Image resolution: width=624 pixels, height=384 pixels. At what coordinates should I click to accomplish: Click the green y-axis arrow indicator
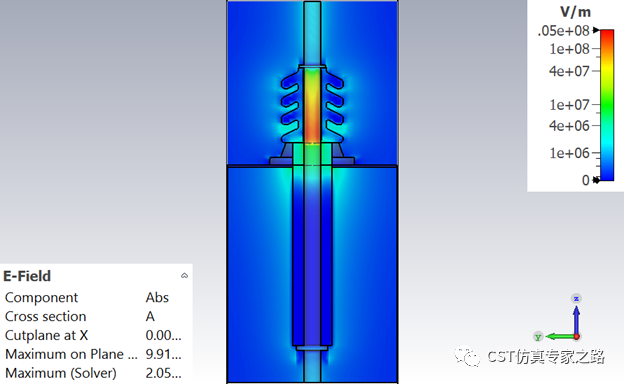[560, 337]
